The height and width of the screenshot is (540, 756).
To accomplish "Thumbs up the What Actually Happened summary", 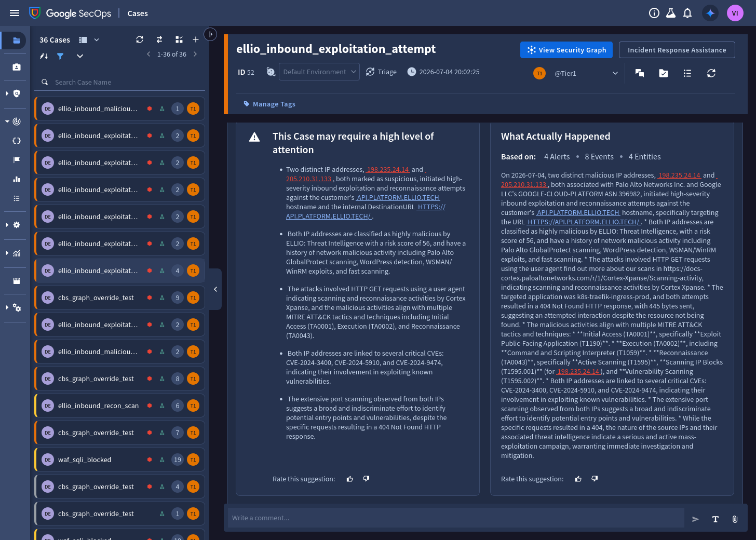I will click(578, 479).
